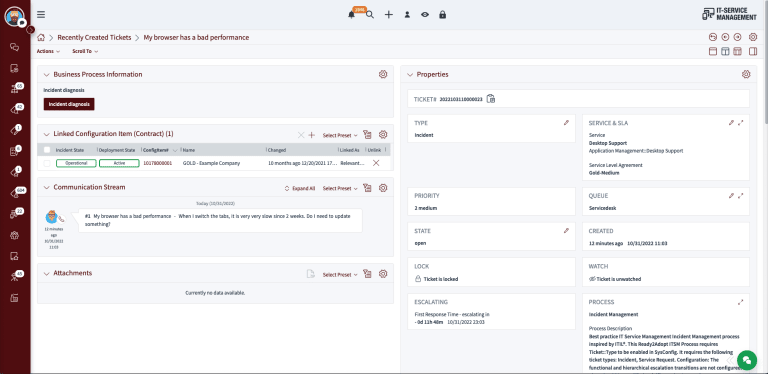Screen dimensions: 768x374
Task: Copy the ticket number to clipboard
Action: click(x=490, y=99)
